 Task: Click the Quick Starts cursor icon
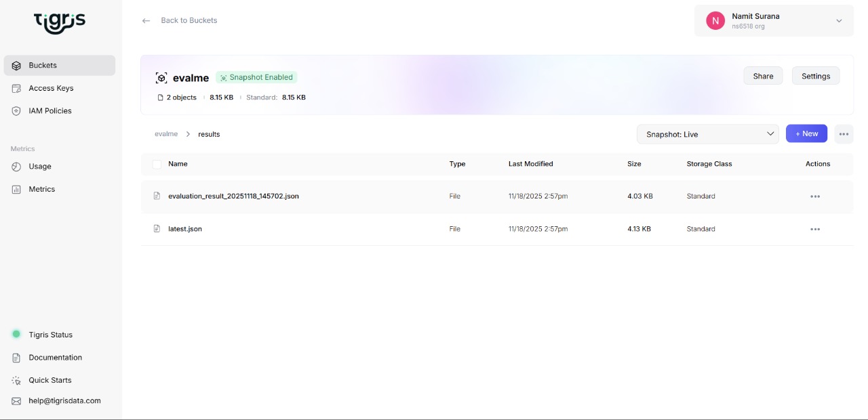point(17,381)
